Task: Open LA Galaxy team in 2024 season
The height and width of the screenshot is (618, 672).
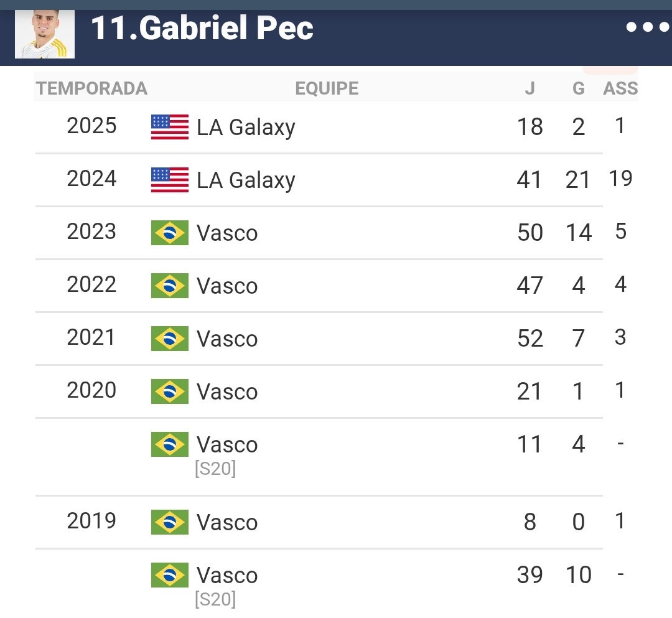Action: pos(246,180)
